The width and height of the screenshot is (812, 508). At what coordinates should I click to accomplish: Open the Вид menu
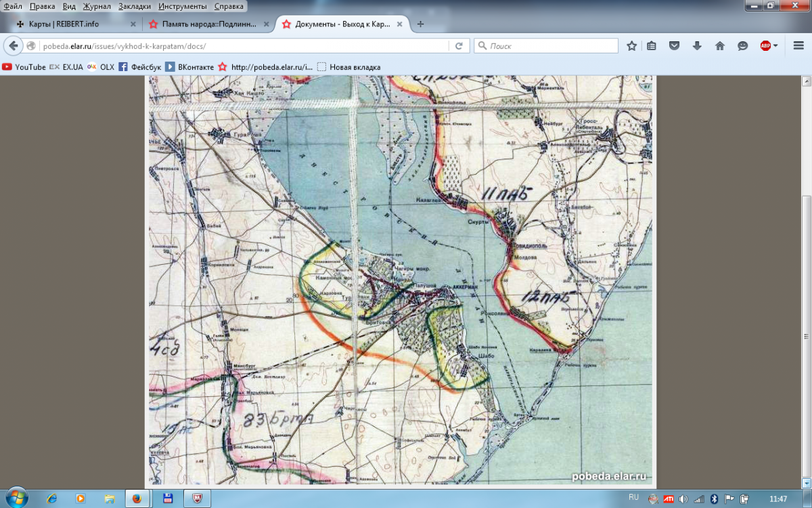(x=69, y=6)
